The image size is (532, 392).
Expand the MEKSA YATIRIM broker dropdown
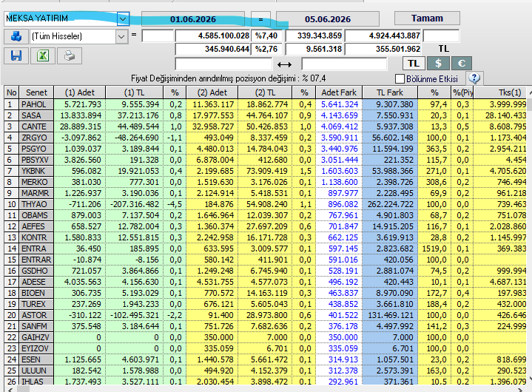(x=123, y=18)
